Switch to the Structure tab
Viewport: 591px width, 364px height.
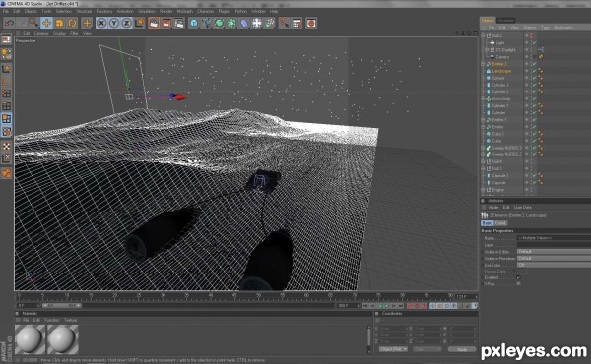click(506, 21)
